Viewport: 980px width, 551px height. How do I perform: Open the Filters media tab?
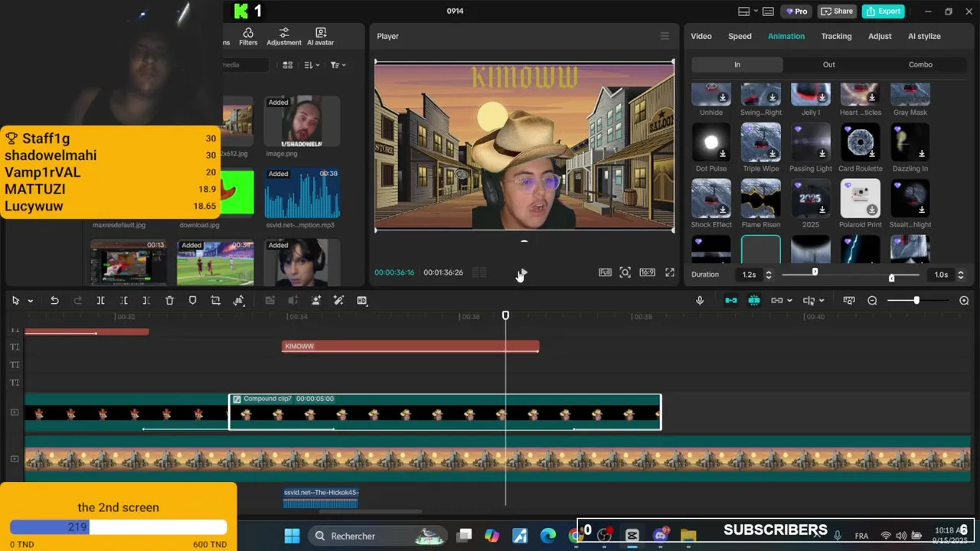[x=248, y=37]
